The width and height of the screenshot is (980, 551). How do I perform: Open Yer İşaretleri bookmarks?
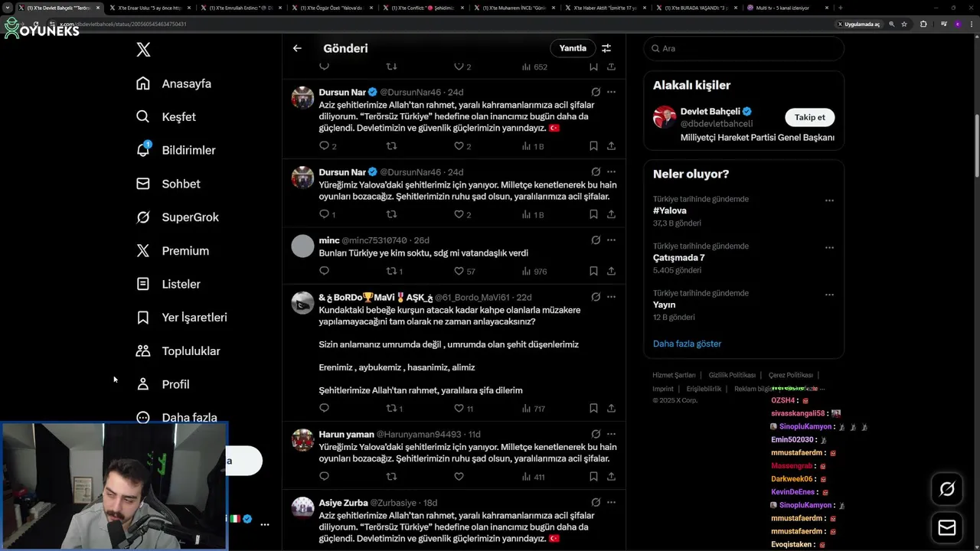[181, 318]
